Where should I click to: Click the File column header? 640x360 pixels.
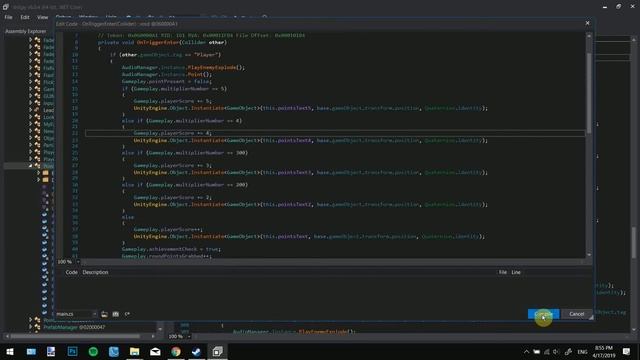point(502,272)
